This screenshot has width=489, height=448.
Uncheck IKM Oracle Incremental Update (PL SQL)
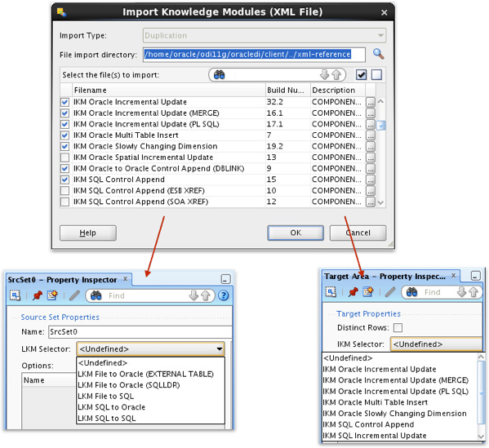[64, 124]
